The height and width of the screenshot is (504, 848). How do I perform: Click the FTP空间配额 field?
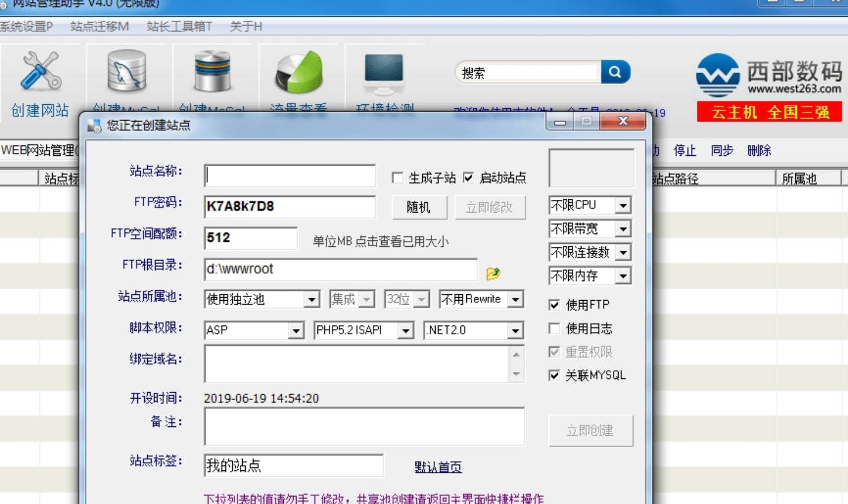pyautogui.click(x=251, y=238)
